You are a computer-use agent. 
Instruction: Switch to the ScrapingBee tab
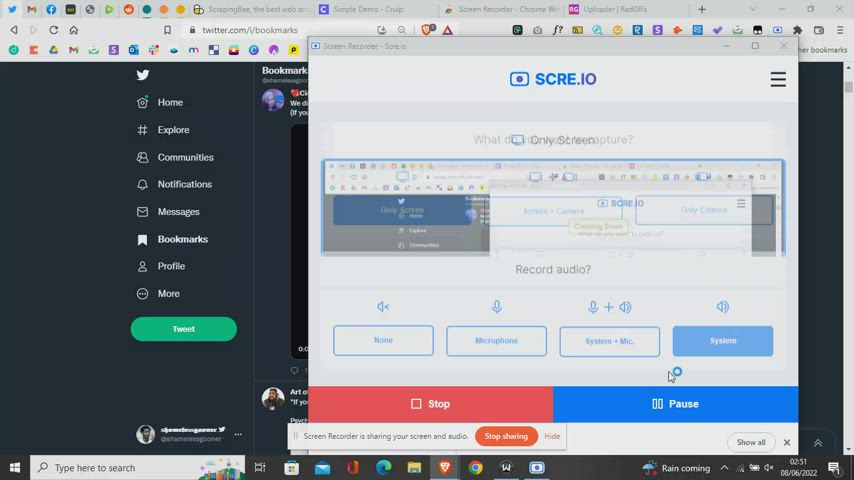(252, 9)
